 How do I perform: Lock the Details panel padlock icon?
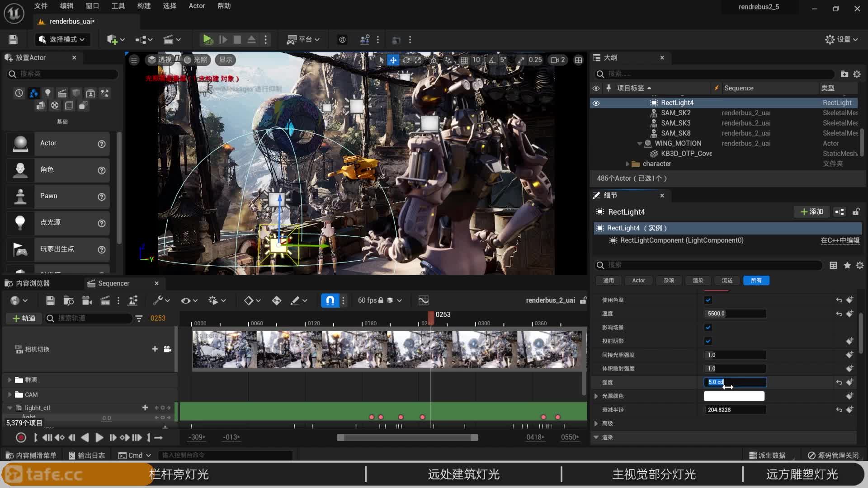pos(856,211)
